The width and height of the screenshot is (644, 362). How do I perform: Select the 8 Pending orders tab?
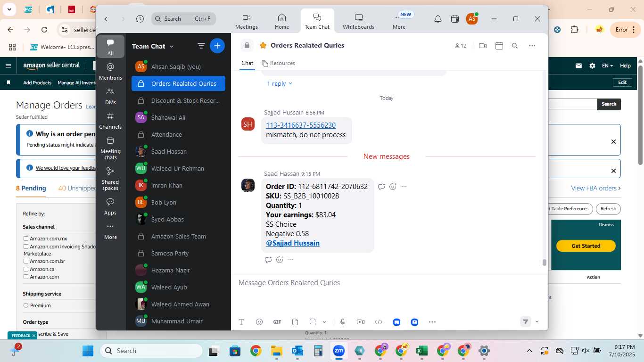[31, 188]
